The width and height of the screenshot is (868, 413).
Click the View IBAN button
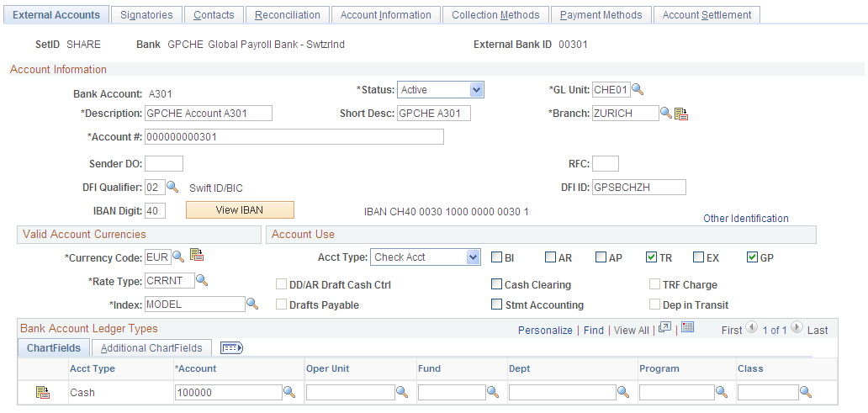(x=240, y=210)
